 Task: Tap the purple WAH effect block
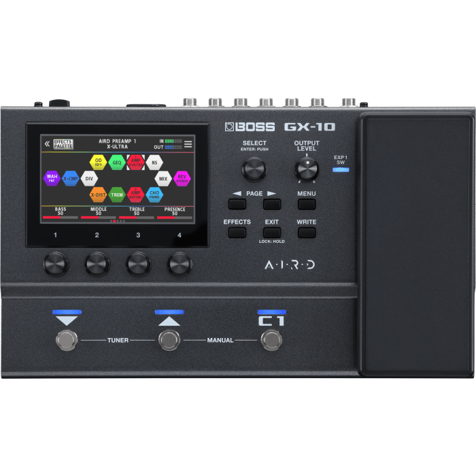(x=52, y=179)
